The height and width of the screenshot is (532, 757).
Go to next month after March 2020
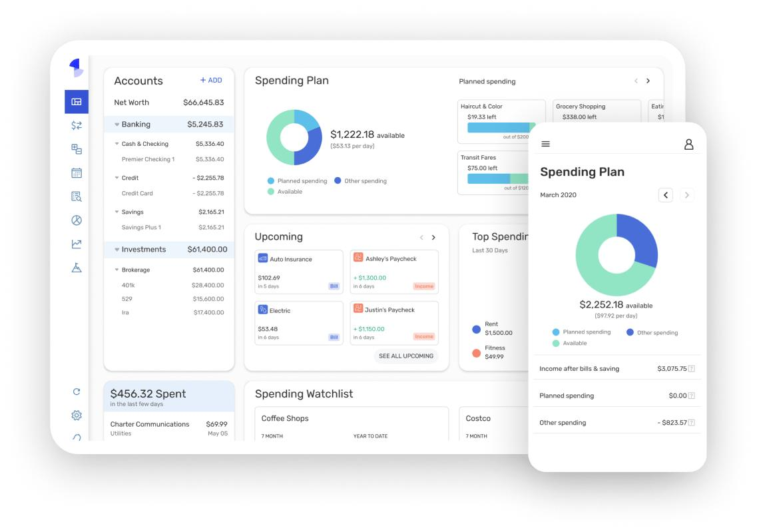pos(686,195)
